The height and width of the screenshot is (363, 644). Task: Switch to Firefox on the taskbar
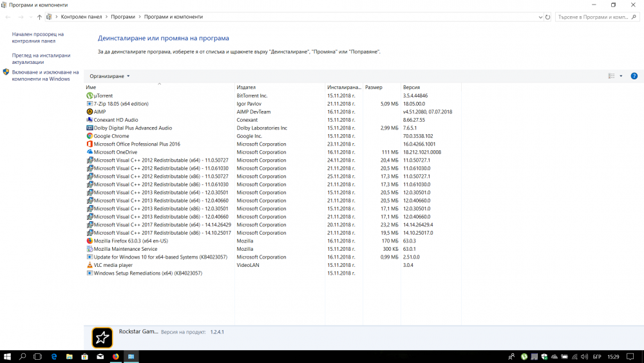116,357
